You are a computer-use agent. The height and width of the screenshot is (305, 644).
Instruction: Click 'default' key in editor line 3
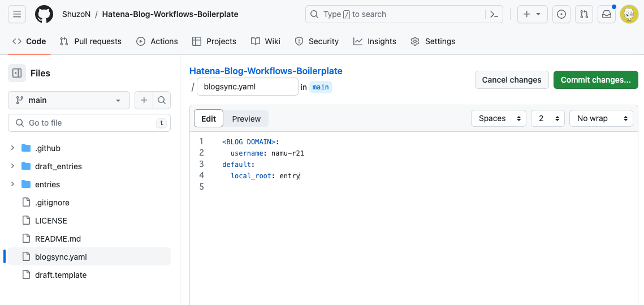236,165
